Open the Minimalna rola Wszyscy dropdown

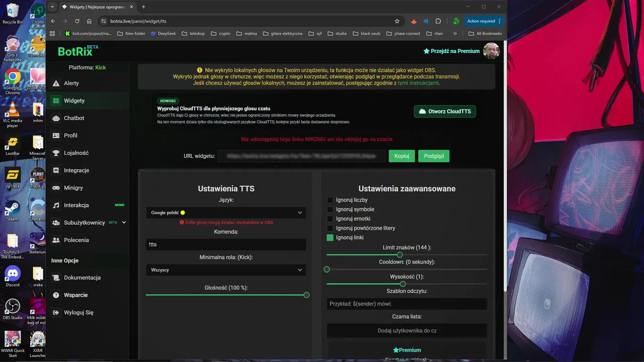226,270
